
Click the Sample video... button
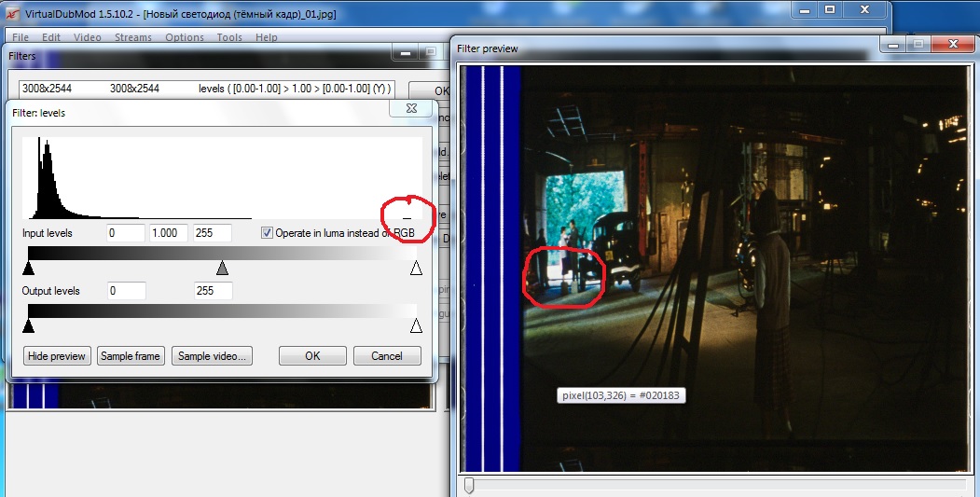[x=212, y=355]
